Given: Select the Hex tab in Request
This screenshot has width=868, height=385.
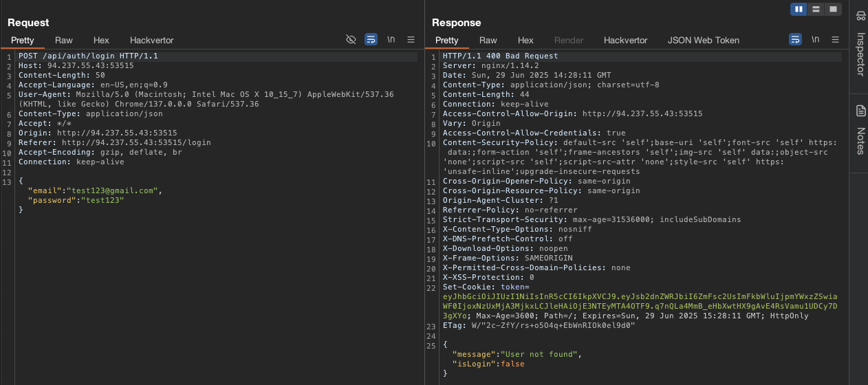Looking at the screenshot, I should [x=101, y=41].
